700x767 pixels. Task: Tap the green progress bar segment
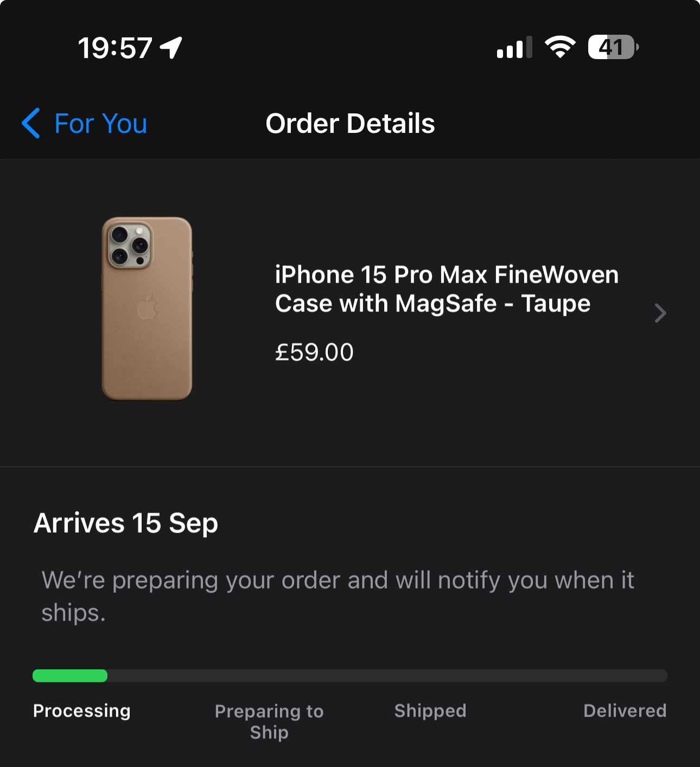click(70, 676)
